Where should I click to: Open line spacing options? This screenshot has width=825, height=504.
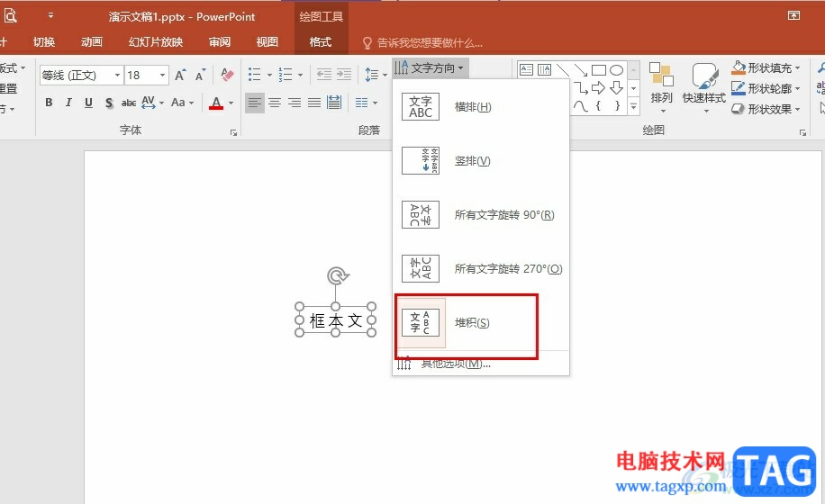[376, 75]
